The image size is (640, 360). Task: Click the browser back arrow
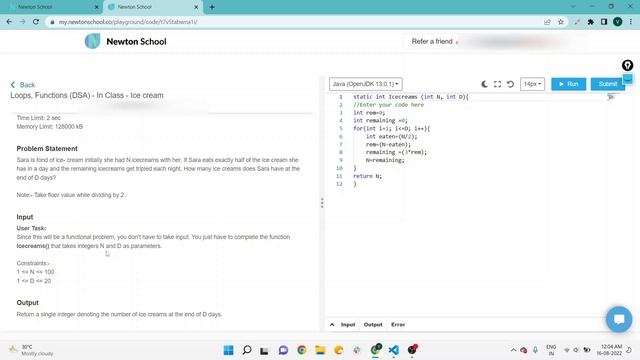click(x=9, y=22)
